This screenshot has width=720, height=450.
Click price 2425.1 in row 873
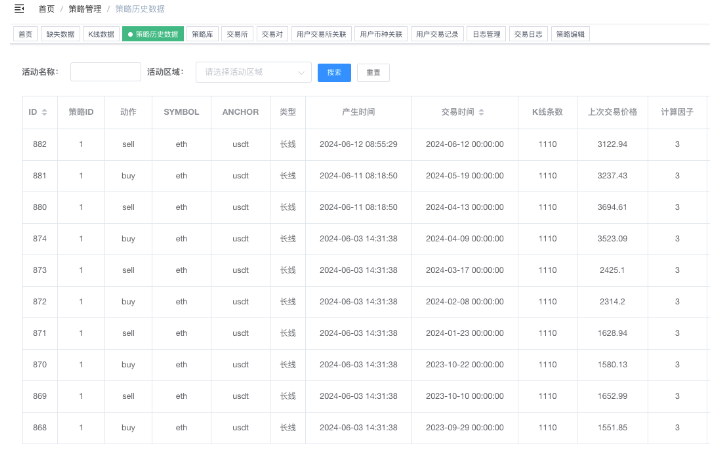click(x=612, y=270)
